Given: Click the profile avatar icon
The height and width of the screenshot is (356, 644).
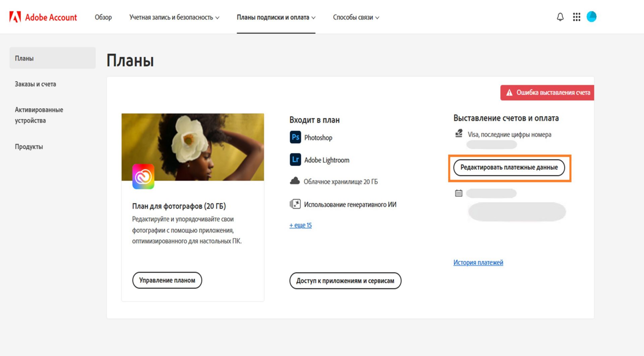Looking at the screenshot, I should coord(592,17).
